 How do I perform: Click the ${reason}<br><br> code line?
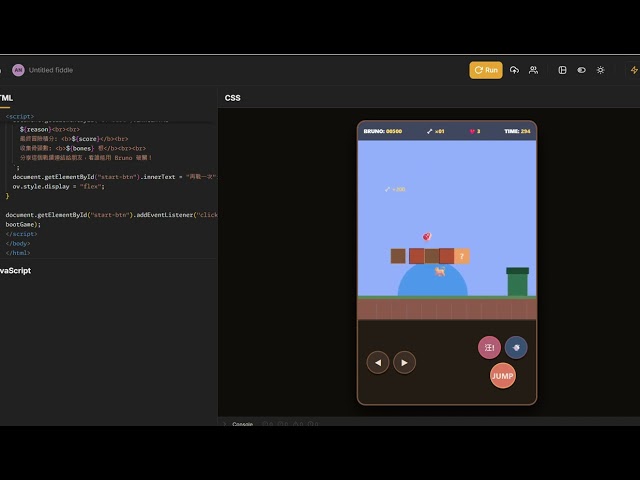pos(49,129)
